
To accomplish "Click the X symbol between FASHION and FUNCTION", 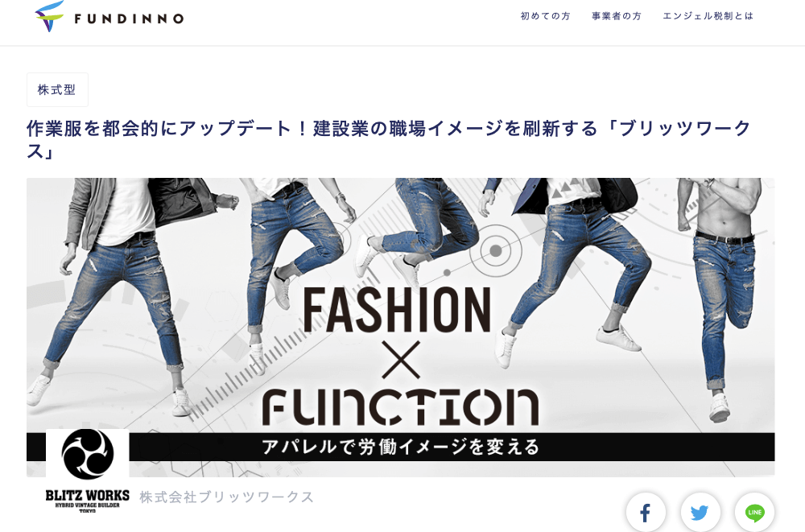I will pyautogui.click(x=402, y=360).
